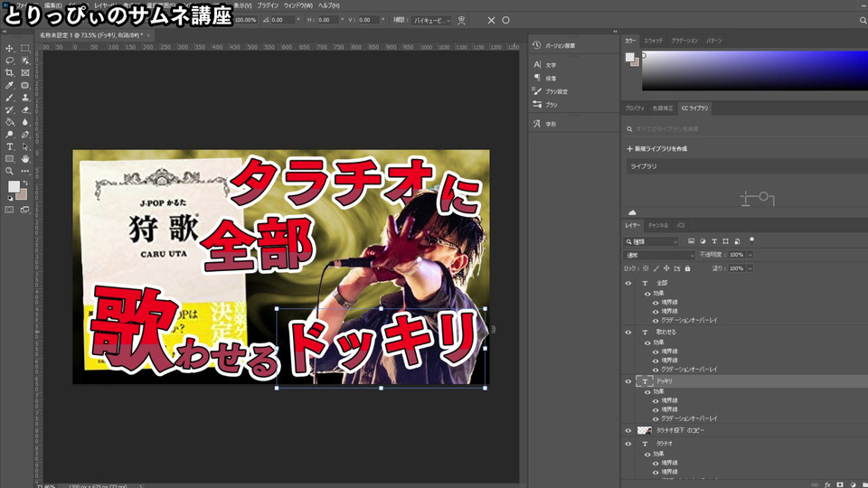This screenshot has width=868, height=488.
Task: Open the 補間 interpolation dropdown
Action: coord(432,20)
